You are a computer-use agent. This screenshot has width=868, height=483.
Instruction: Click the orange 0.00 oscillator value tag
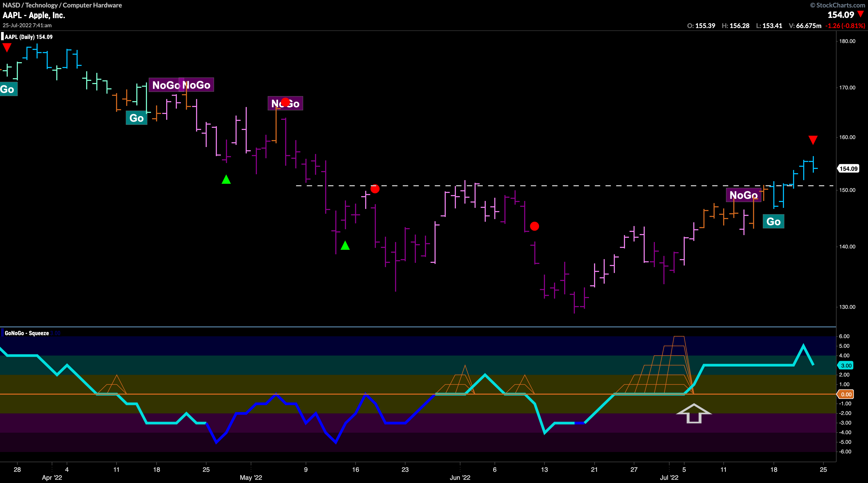846,394
